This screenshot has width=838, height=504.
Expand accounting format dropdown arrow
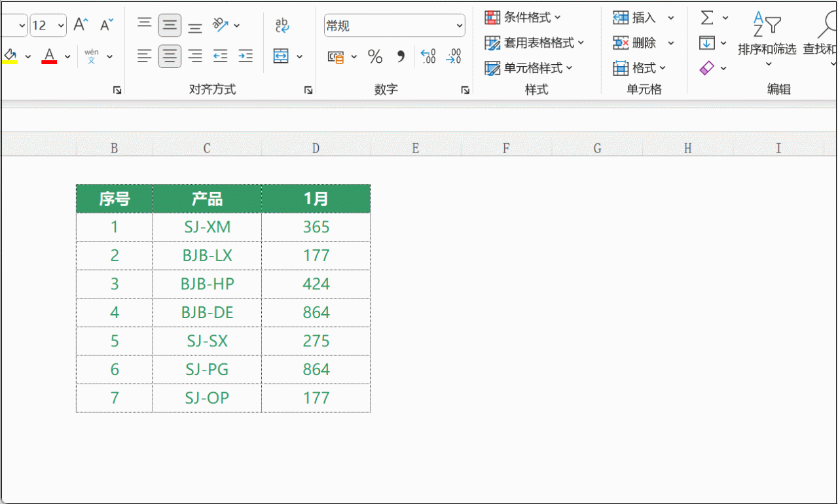point(354,57)
